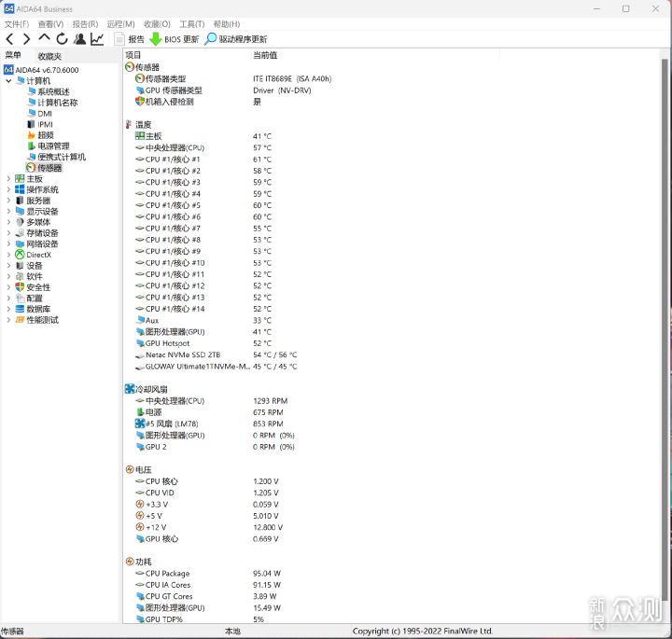Open the 文件(F) menu
672x639 pixels.
tap(17, 24)
